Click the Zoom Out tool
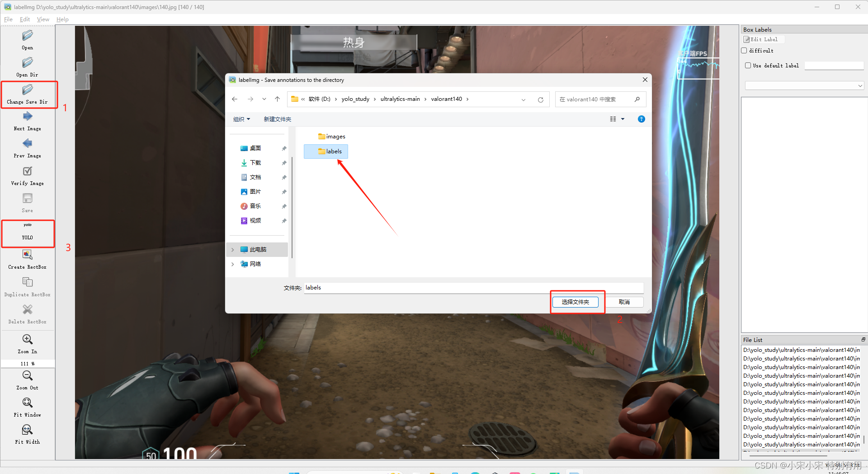The image size is (868, 474). click(28, 380)
